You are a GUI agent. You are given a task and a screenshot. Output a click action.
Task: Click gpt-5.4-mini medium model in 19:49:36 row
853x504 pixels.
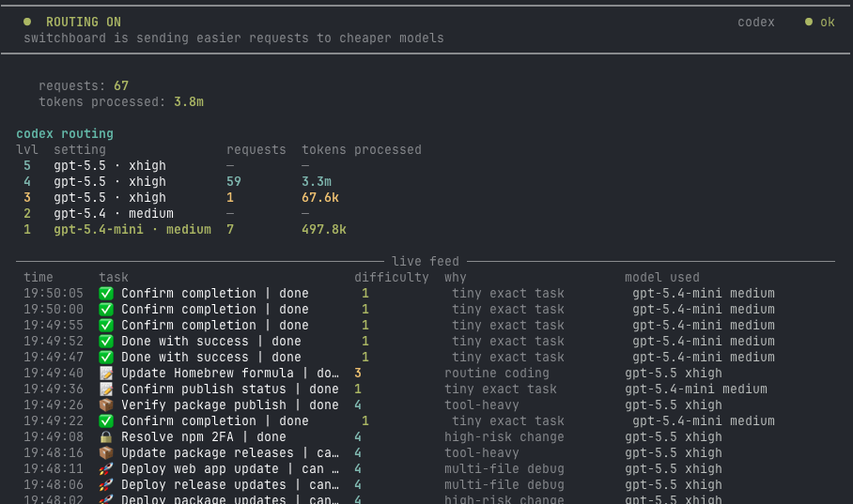(696, 389)
